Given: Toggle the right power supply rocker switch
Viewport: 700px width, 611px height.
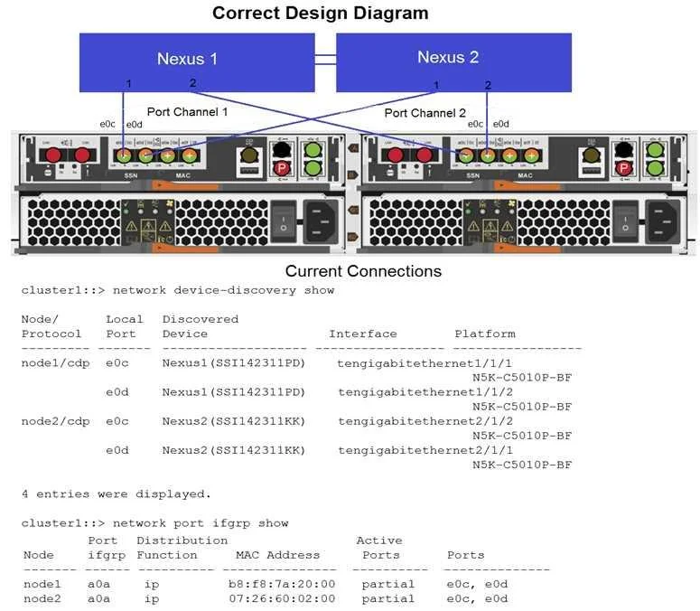Looking at the screenshot, I should 625,222.
